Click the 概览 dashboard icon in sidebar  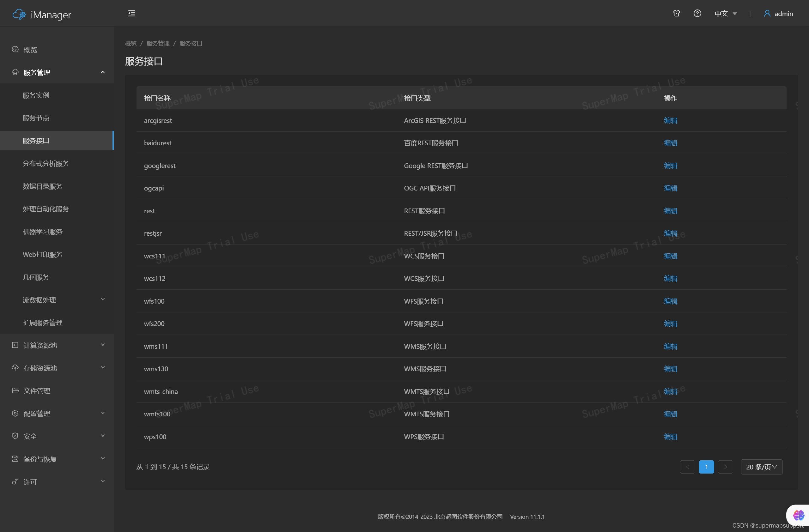click(15, 49)
